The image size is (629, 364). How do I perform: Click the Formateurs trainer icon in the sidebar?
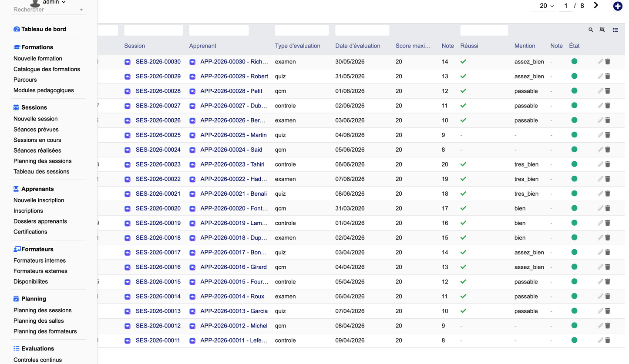(17, 249)
